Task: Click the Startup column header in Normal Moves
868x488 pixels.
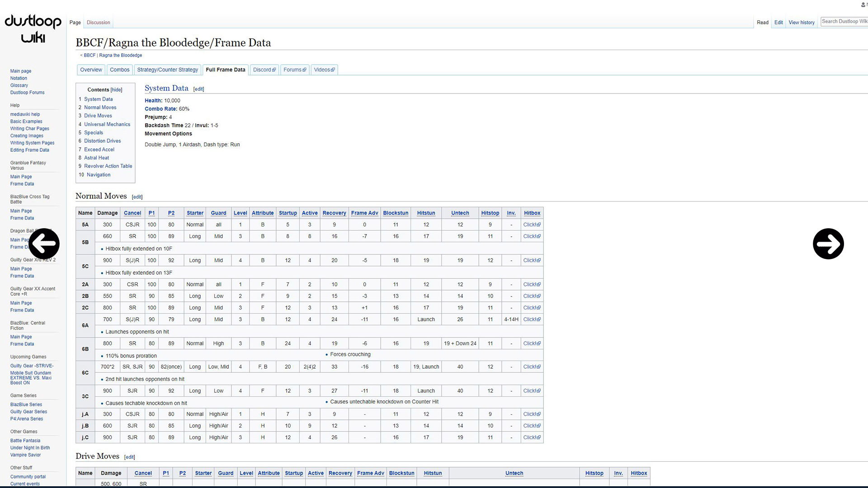Action: 288,213
